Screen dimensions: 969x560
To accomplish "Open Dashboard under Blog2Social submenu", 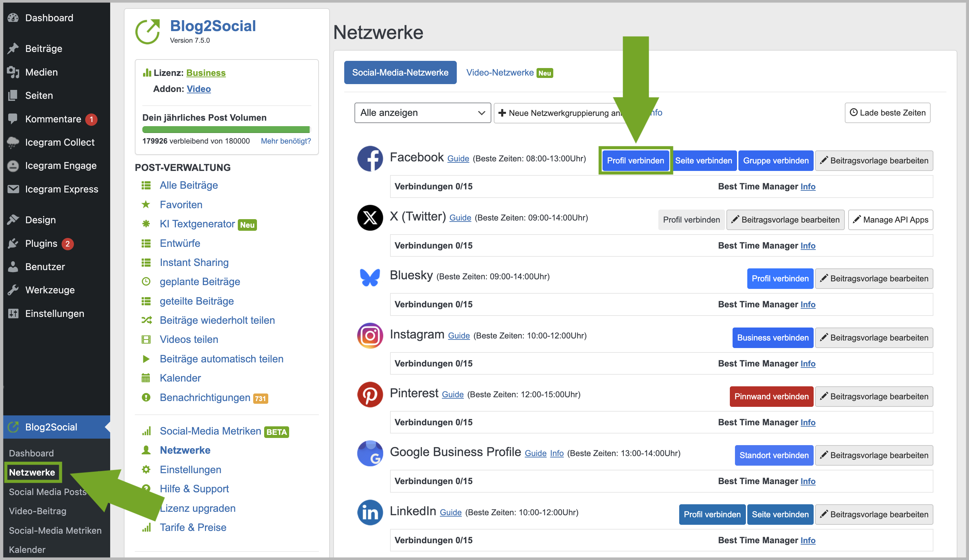I will point(31,453).
